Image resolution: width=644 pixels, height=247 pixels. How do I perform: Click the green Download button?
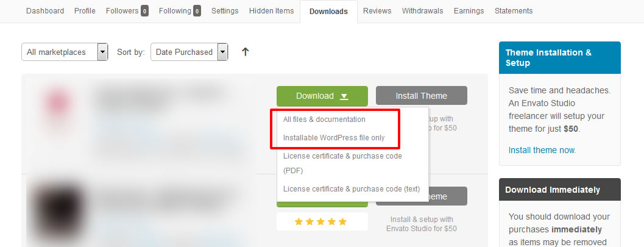coord(322,96)
